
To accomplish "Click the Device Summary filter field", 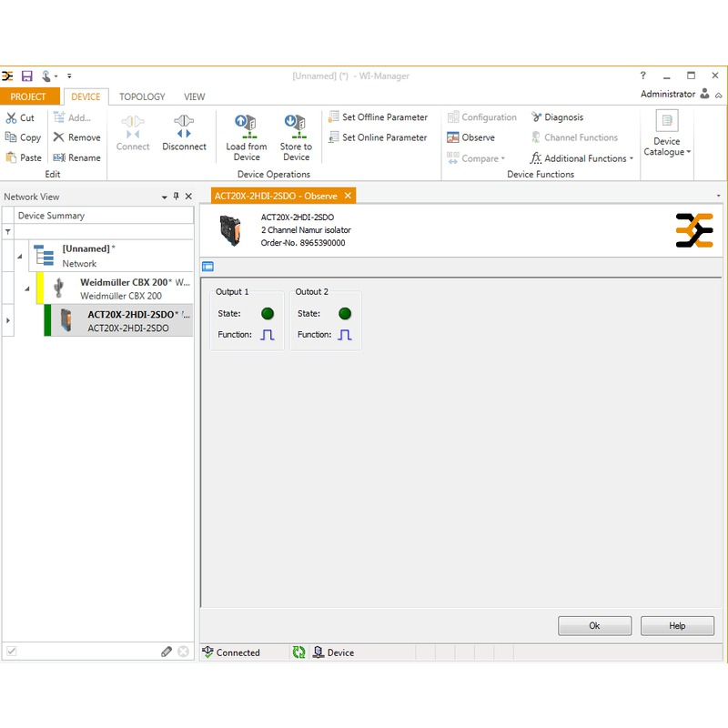I will pos(104,231).
